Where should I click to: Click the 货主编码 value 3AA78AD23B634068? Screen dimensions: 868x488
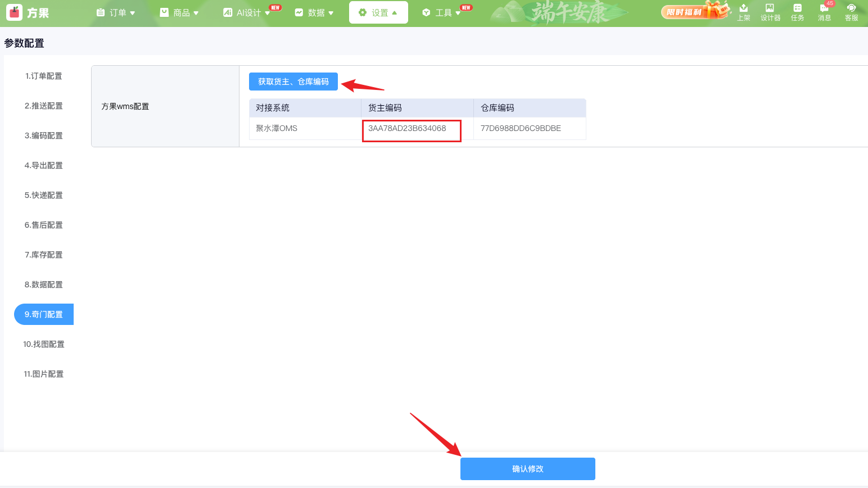point(407,128)
